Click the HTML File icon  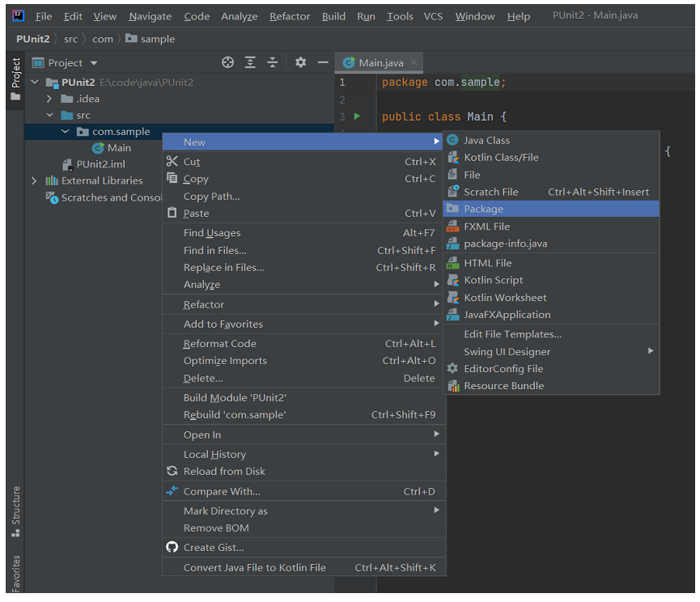[x=452, y=263]
